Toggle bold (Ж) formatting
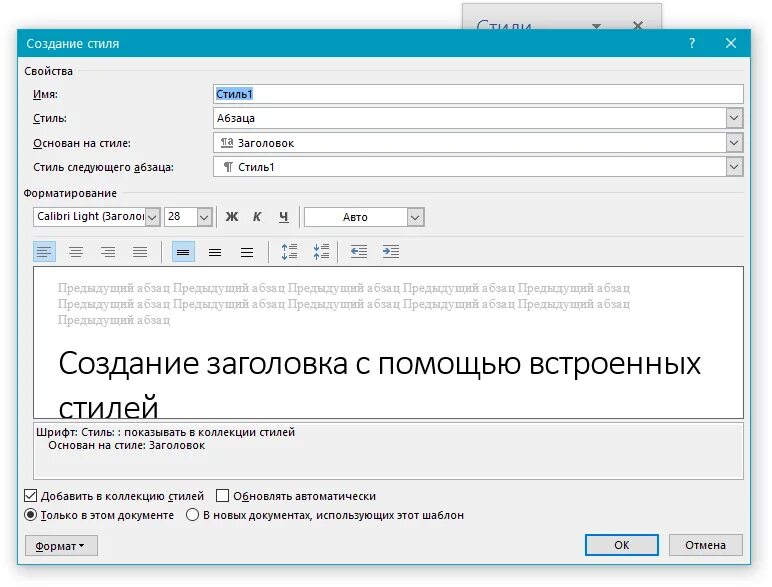This screenshot has width=772, height=587. coord(231,217)
